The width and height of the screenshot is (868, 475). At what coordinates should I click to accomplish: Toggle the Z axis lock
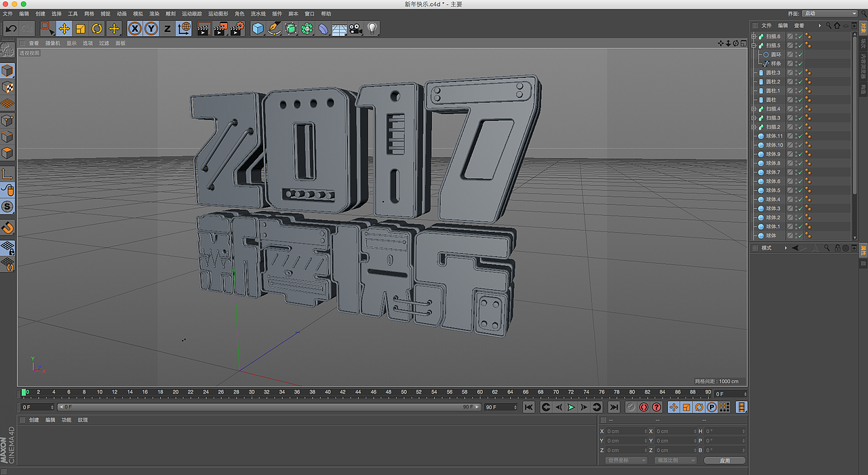pyautogui.click(x=167, y=28)
